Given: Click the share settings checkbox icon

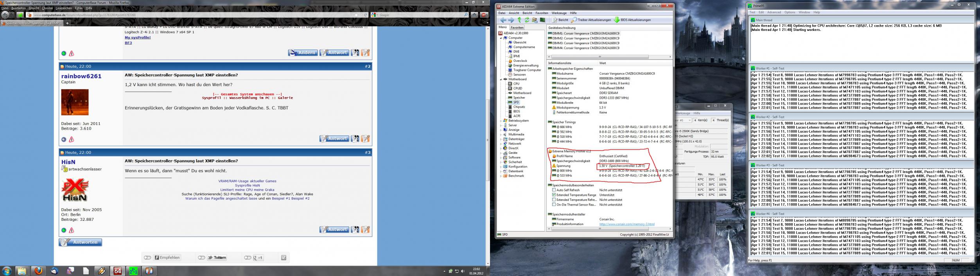Looking at the screenshot, I should (x=284, y=258).
